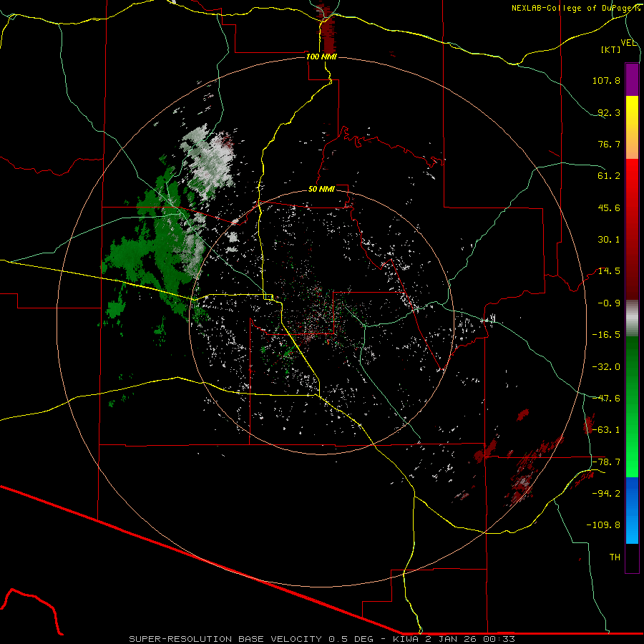Click the black TH segment of the color bar
The width and height of the screenshot is (644, 644).
(632, 558)
